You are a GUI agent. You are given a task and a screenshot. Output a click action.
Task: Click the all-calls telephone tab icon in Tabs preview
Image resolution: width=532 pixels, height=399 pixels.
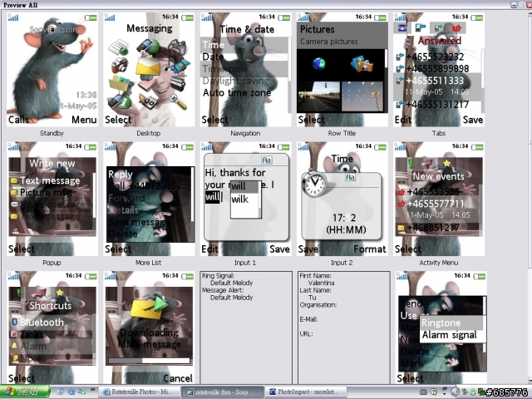(401, 27)
